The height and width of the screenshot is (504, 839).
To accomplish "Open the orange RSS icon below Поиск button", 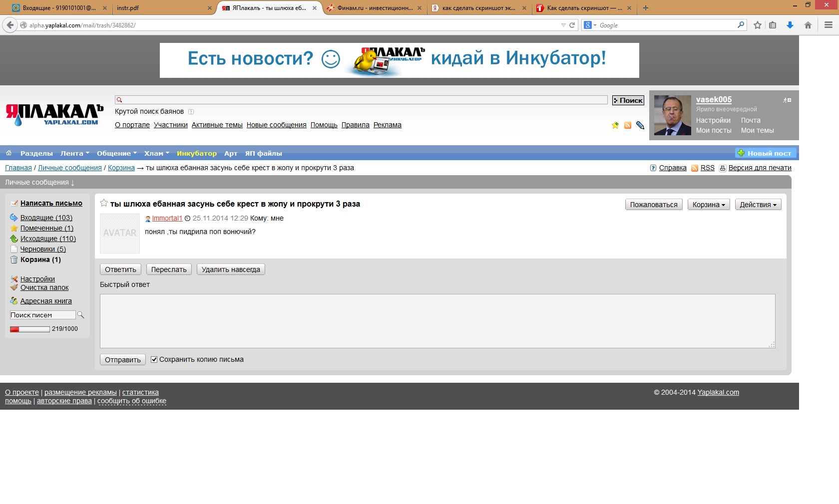I will pos(628,125).
